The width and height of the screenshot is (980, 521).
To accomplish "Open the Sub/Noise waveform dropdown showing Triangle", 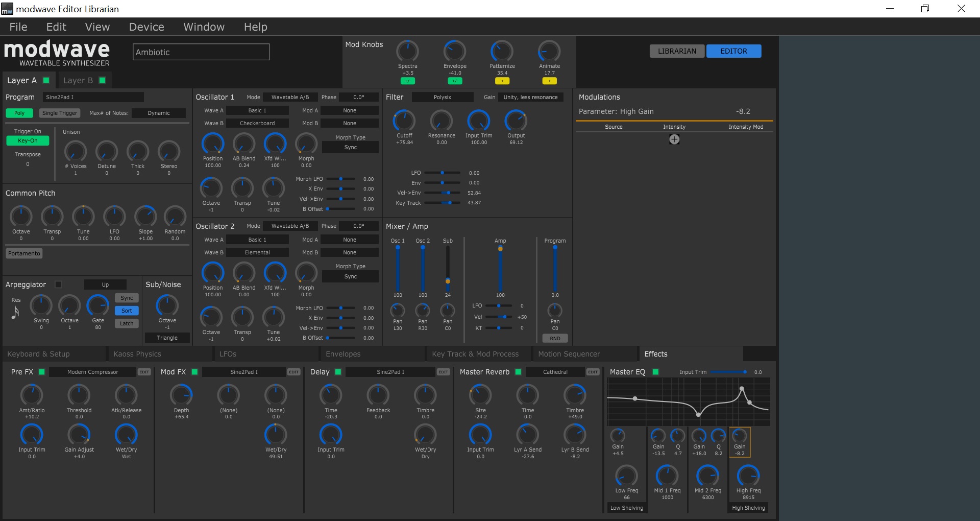I will tap(167, 338).
